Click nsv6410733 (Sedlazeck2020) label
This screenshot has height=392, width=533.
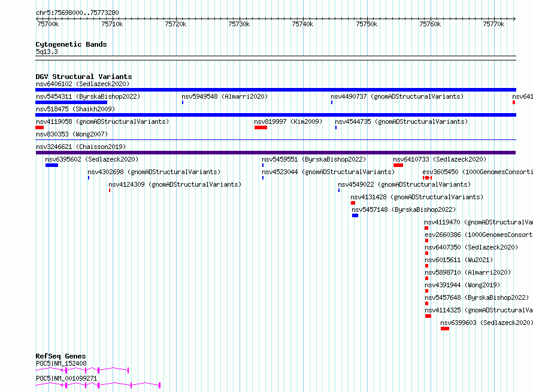tap(440, 159)
